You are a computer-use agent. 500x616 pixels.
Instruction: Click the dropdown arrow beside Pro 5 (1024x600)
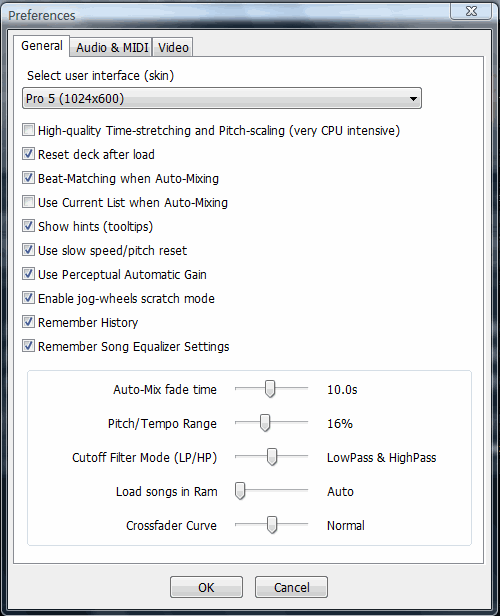(x=413, y=99)
